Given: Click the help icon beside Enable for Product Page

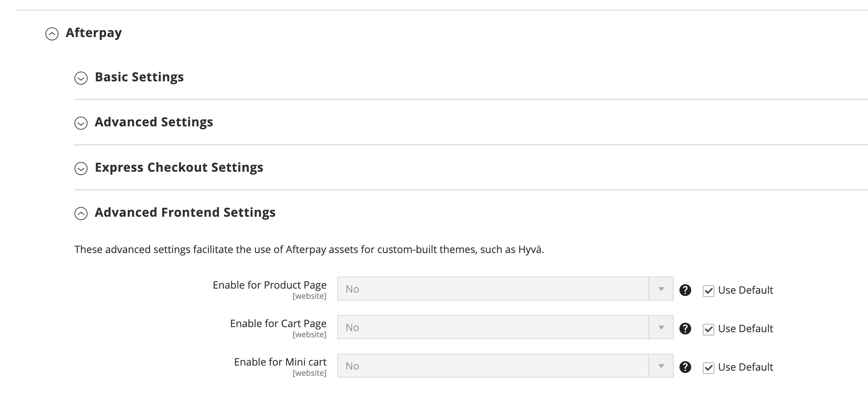Looking at the screenshot, I should (686, 290).
